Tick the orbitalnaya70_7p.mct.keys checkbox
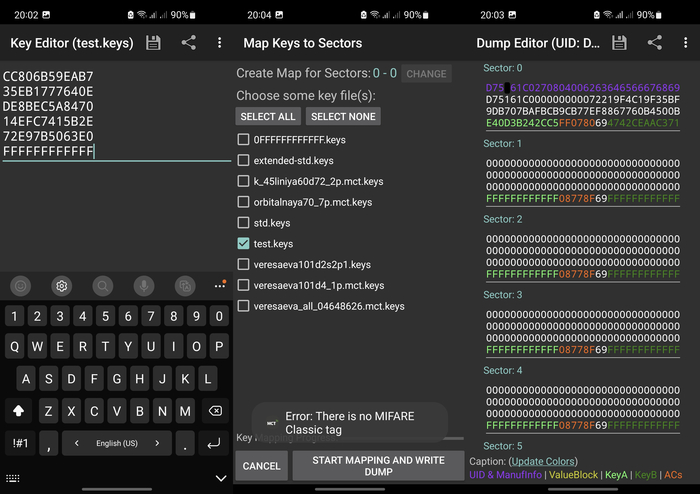This screenshot has height=494, width=700. pos(244,202)
